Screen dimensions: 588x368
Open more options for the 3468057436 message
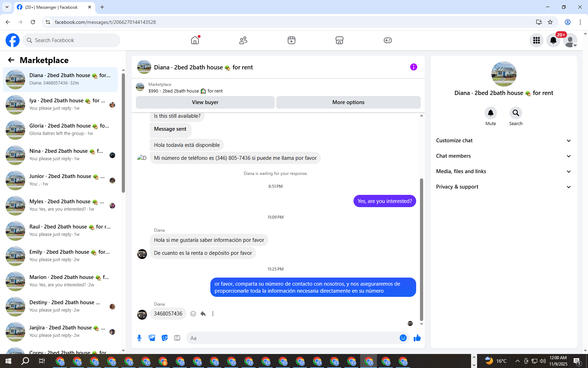[x=213, y=314]
